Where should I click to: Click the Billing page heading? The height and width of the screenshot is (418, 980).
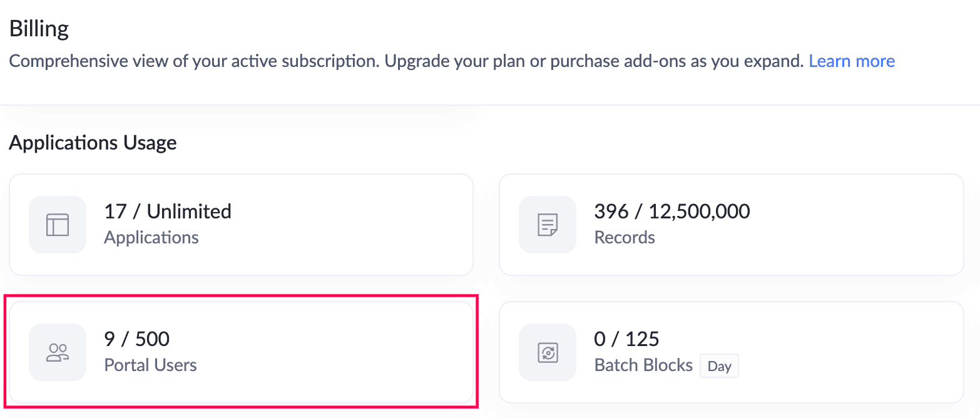[x=39, y=29]
